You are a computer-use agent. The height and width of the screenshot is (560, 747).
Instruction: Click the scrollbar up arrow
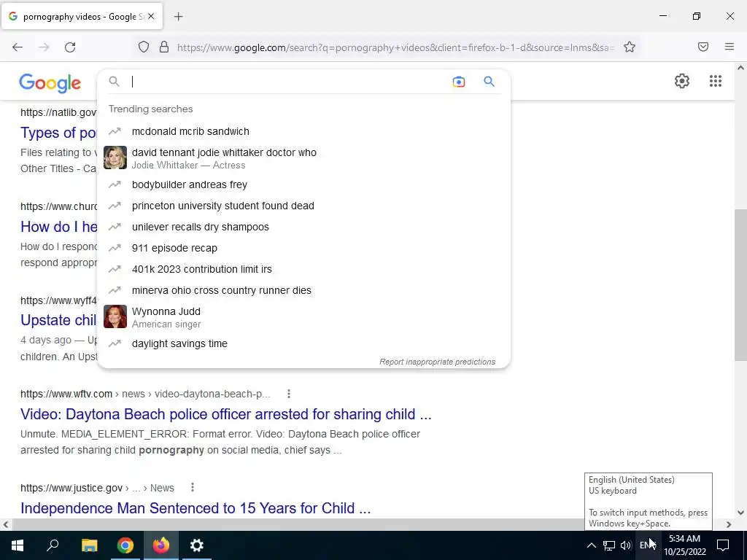click(x=740, y=68)
